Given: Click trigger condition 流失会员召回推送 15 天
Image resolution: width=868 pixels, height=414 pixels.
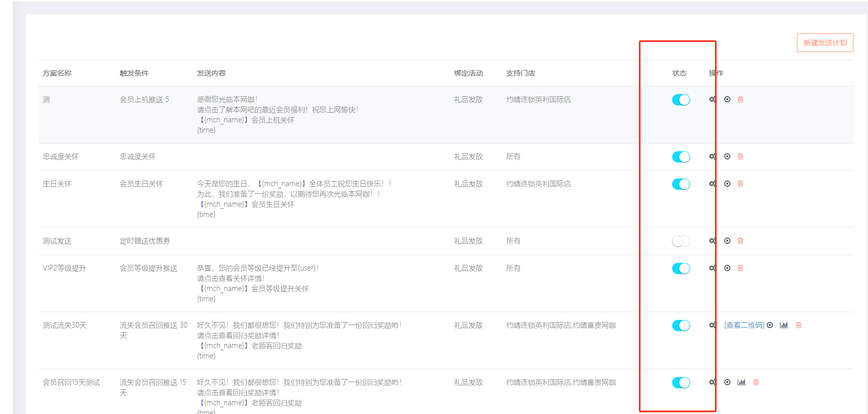Looking at the screenshot, I should point(153,387).
